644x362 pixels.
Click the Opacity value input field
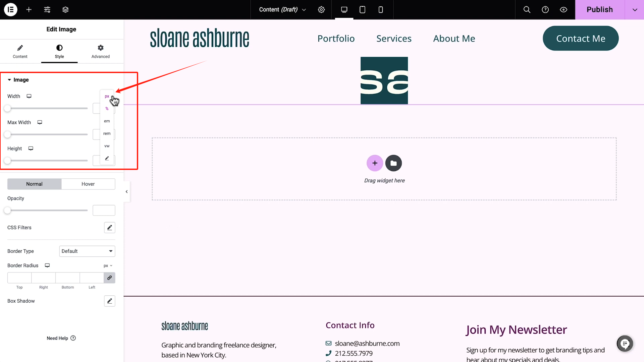104,210
